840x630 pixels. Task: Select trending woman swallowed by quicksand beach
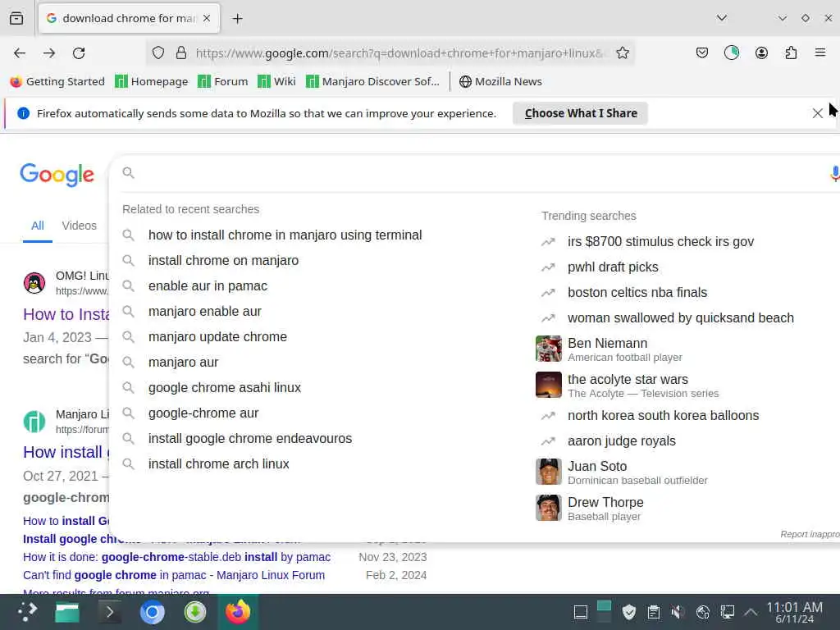[x=680, y=317]
